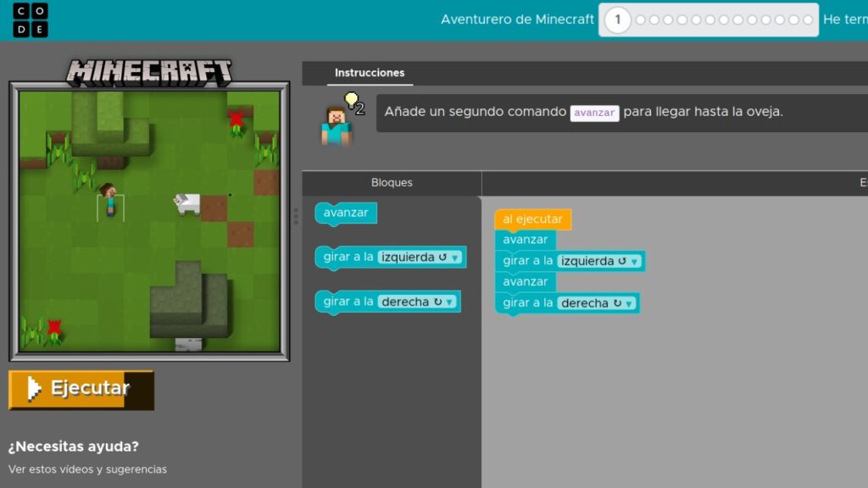This screenshot has width=868, height=488.
Task: Click the orange al ejecutar event block
Action: (x=533, y=219)
